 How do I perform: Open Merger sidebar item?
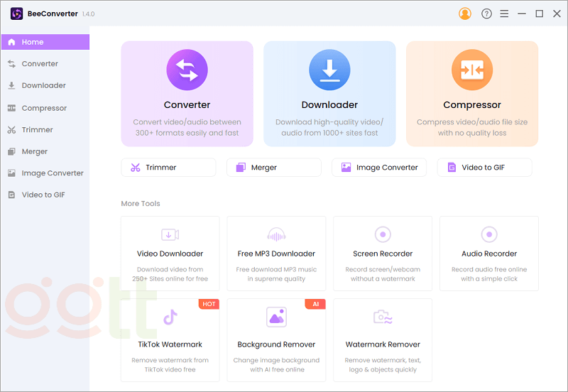pos(34,151)
